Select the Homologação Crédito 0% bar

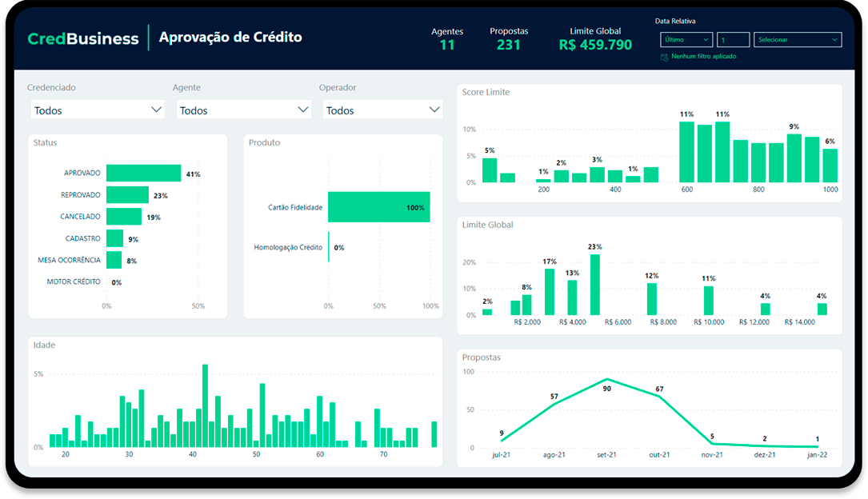coord(330,247)
